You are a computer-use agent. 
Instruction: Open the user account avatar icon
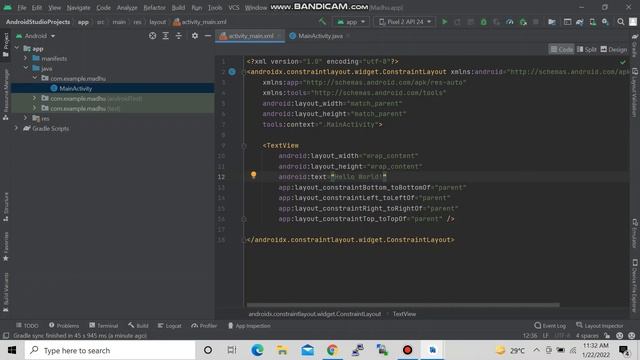[x=633, y=22]
